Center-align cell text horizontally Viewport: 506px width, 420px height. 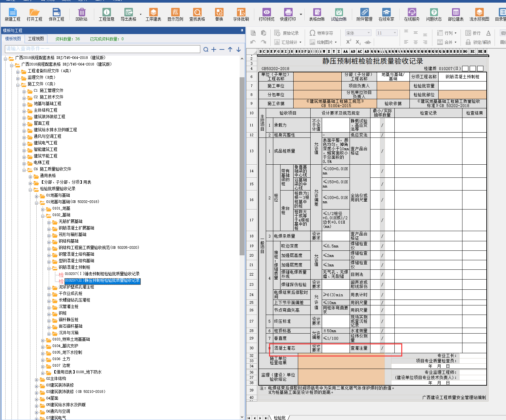click(415, 42)
